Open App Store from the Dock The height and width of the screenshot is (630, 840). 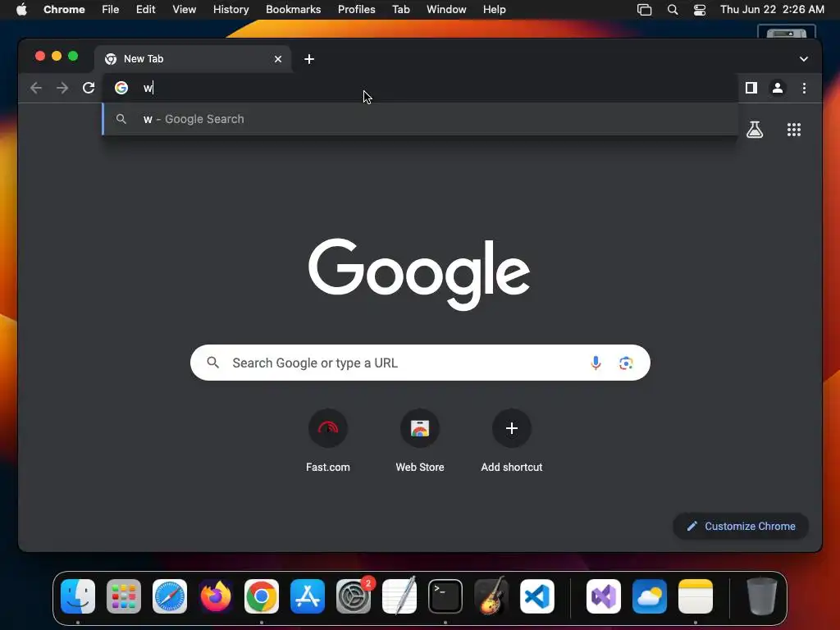click(308, 596)
